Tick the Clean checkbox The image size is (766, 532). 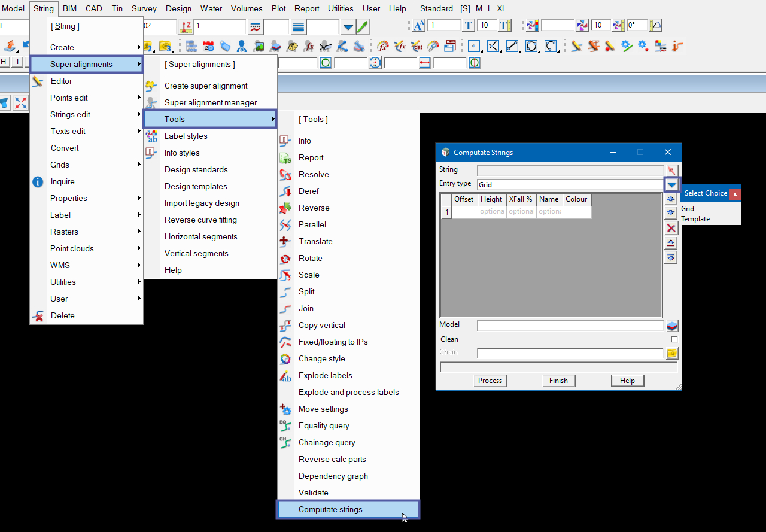[x=674, y=339]
